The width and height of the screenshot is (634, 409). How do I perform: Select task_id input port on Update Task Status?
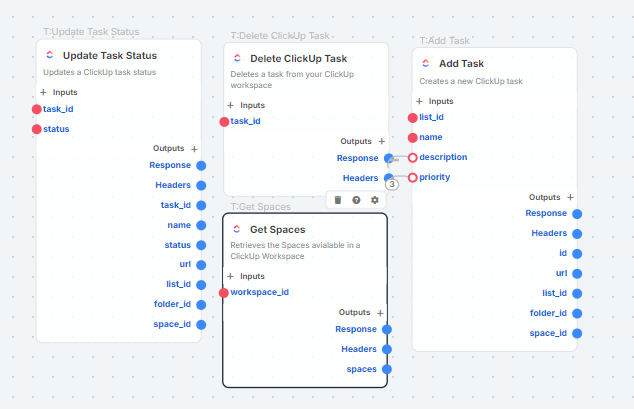tap(37, 109)
